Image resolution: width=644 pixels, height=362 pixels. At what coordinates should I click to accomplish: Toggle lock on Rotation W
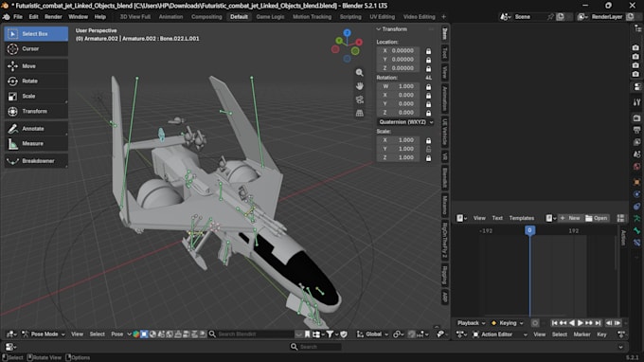pos(428,86)
